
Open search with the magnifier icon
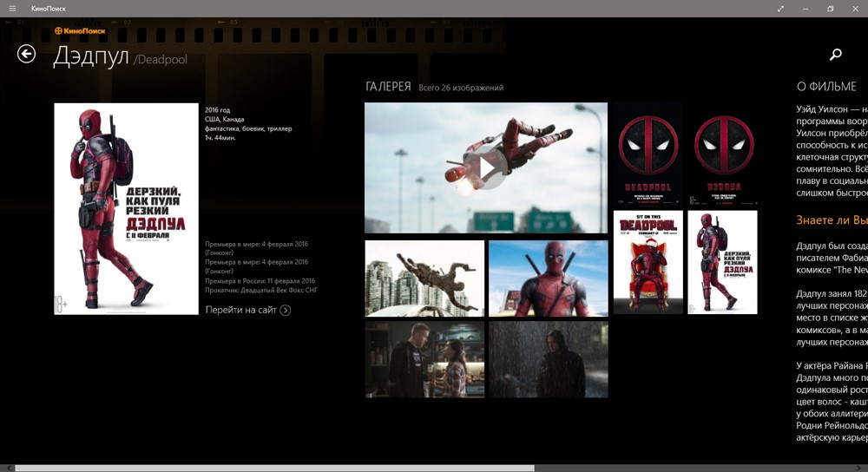click(836, 54)
